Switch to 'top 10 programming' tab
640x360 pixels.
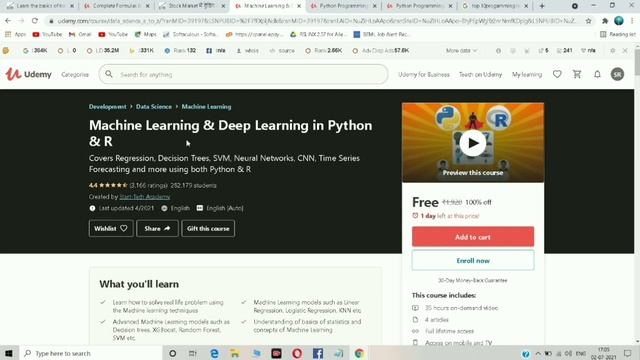[x=495, y=6]
